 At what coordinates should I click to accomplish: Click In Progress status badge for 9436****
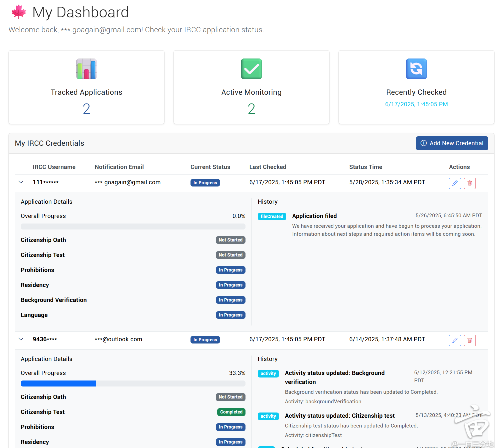click(205, 340)
